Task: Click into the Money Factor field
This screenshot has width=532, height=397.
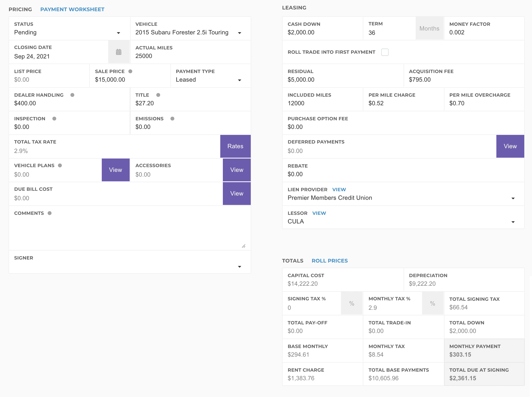Action: click(484, 32)
